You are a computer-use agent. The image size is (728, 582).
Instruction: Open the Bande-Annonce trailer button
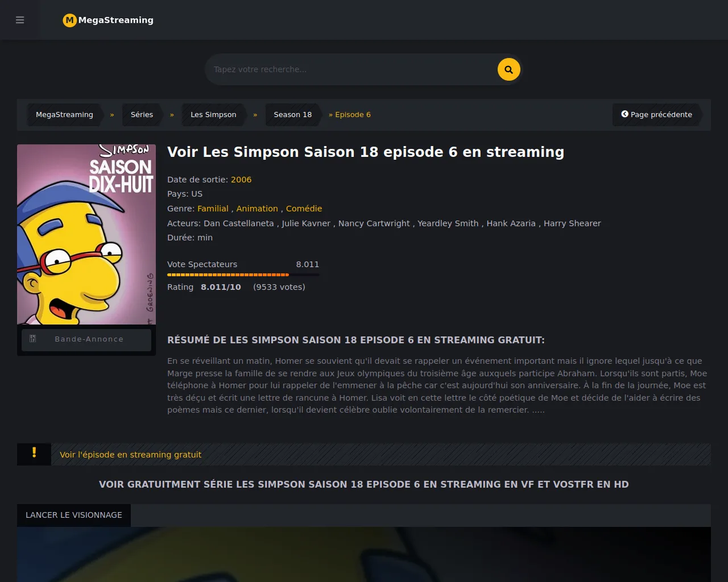pos(86,339)
